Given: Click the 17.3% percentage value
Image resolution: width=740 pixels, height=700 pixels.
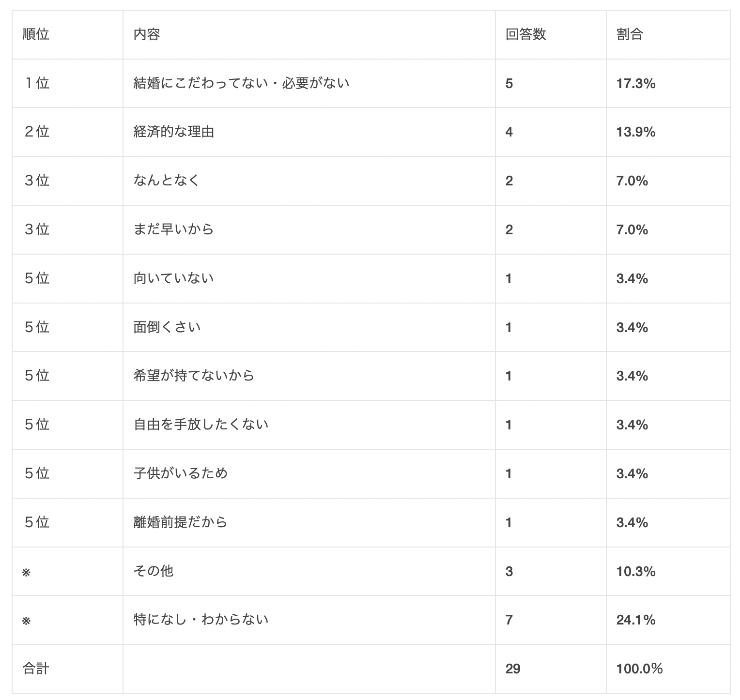Looking at the screenshot, I should 635,84.
